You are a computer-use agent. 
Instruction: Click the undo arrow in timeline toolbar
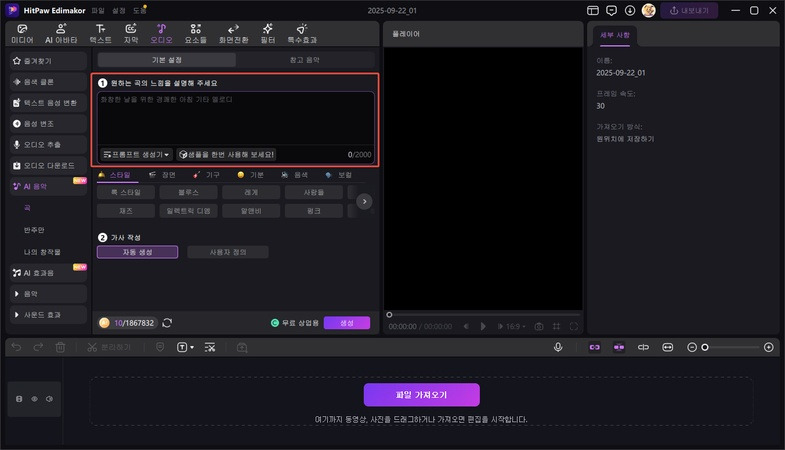pyautogui.click(x=17, y=347)
